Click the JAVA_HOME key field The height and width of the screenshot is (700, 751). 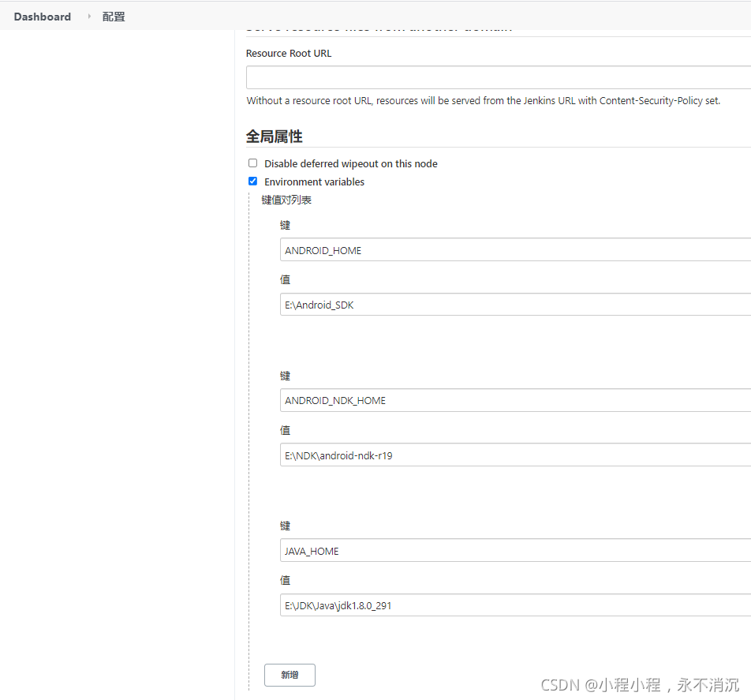pos(515,550)
